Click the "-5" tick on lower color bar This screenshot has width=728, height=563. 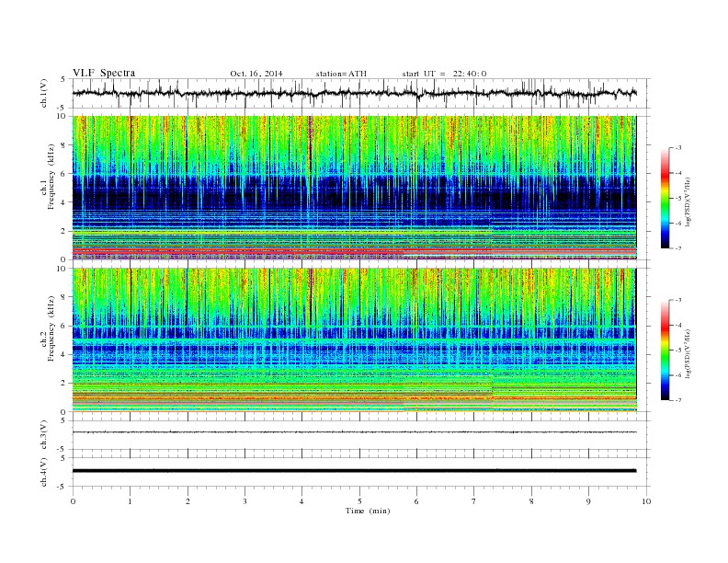tap(677, 350)
